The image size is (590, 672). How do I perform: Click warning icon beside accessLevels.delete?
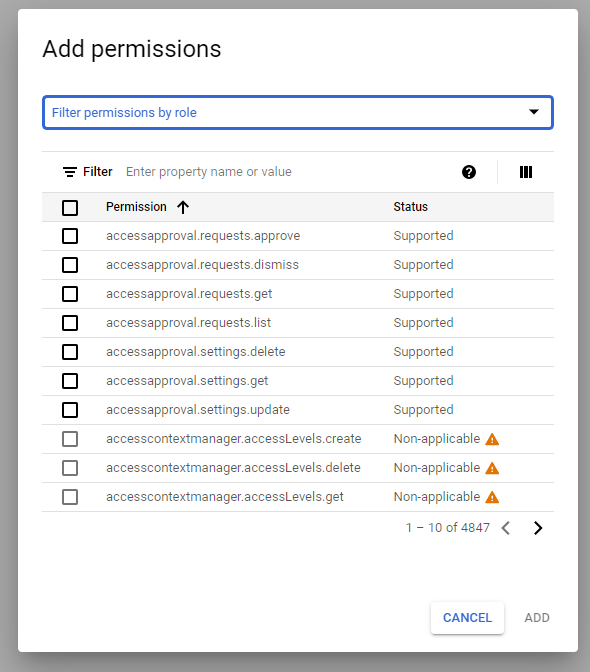(492, 468)
